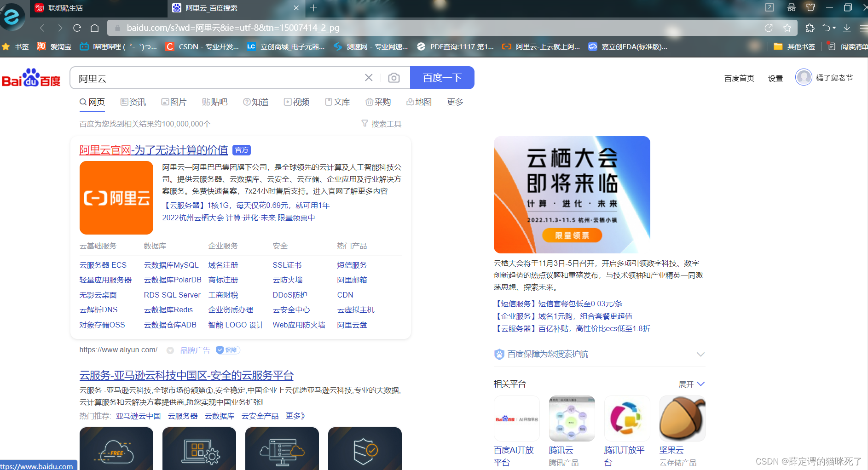Open the 云栖大会 banner image
The height and width of the screenshot is (470, 868).
[572, 195]
